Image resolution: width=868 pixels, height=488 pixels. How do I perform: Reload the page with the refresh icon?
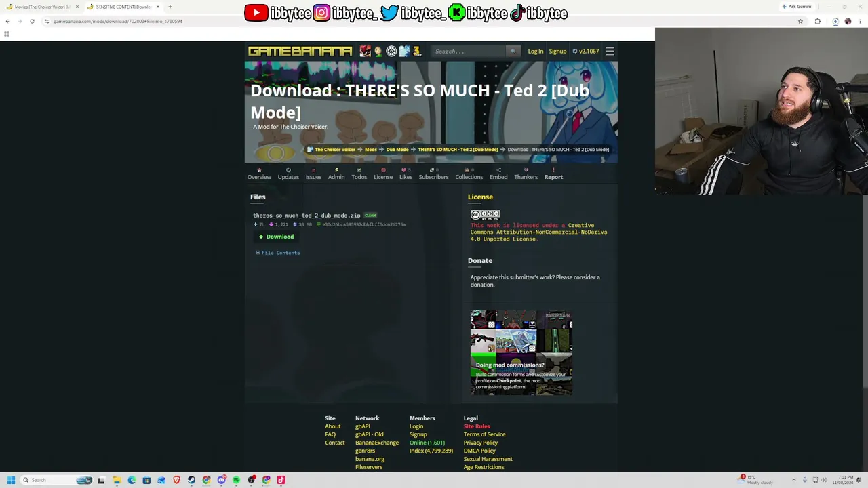coord(32,21)
